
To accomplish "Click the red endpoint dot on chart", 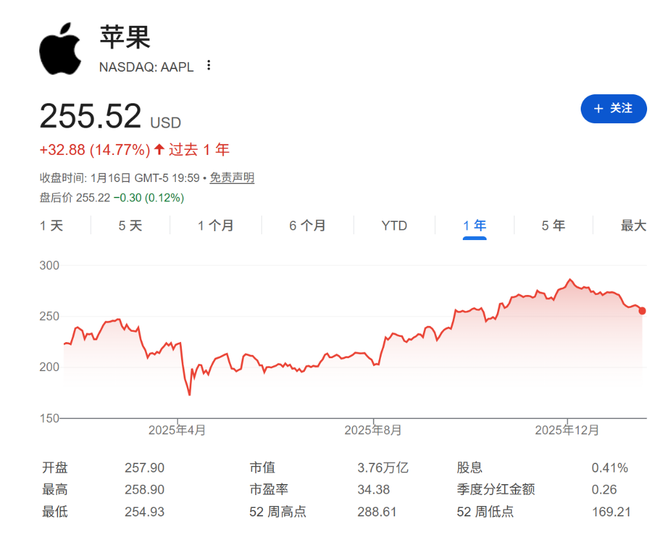I will click(x=641, y=311).
